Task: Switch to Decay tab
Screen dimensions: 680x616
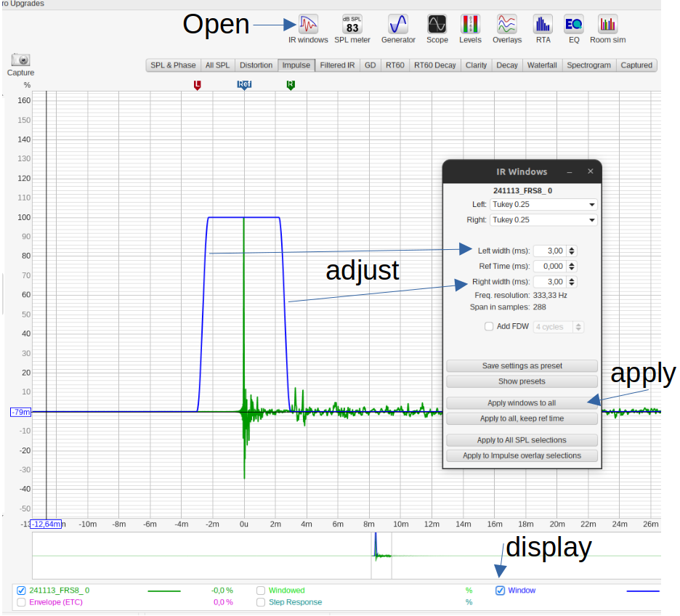Action: click(x=506, y=65)
